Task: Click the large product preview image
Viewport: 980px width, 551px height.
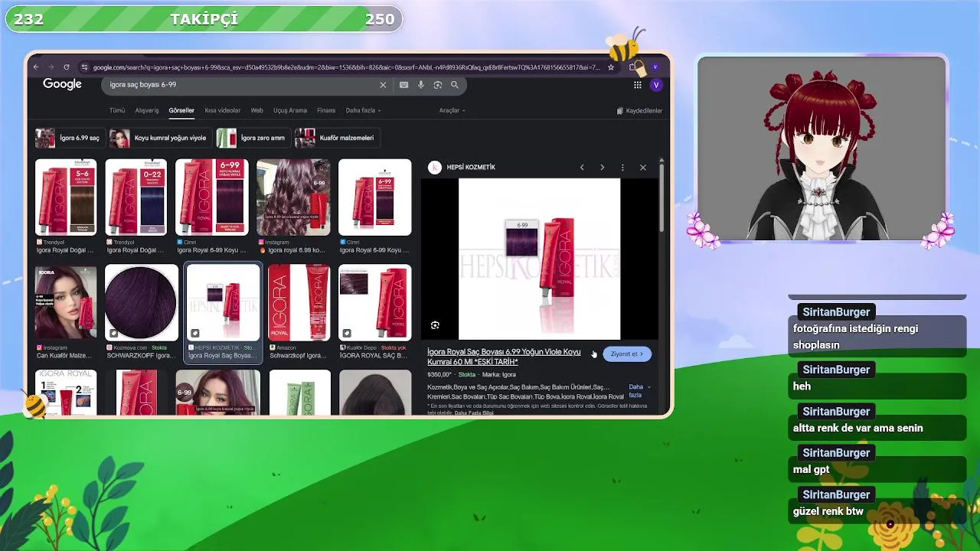Action: click(540, 259)
